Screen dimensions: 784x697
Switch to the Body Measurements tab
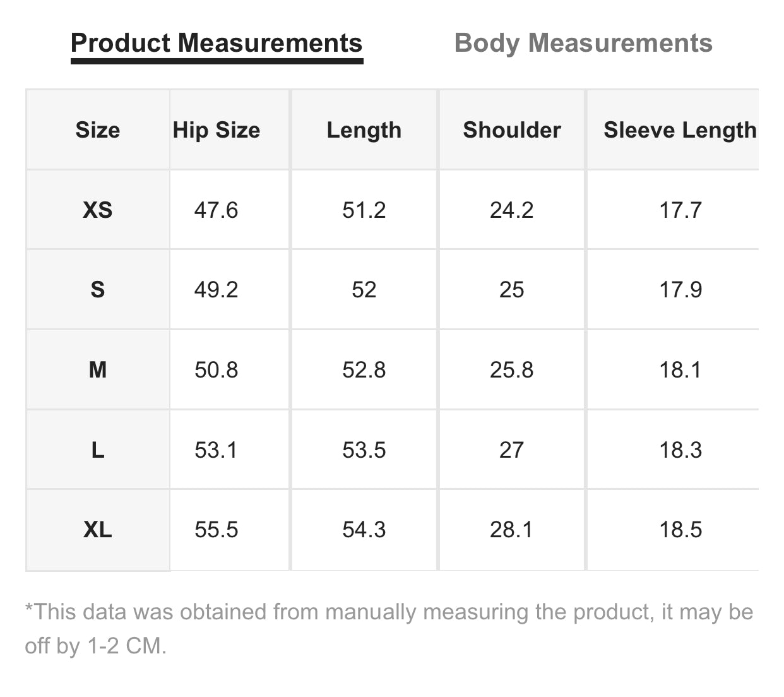point(583,44)
